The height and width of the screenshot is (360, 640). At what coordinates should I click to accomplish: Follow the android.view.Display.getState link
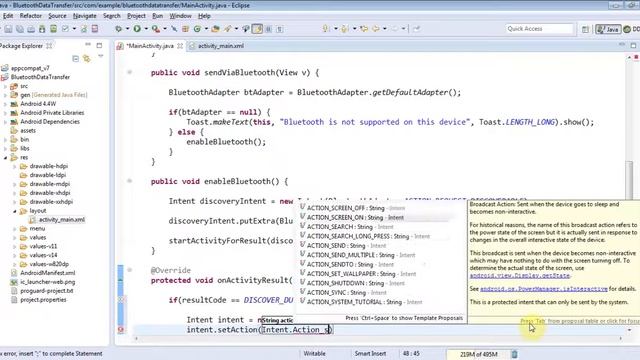(x=519, y=276)
